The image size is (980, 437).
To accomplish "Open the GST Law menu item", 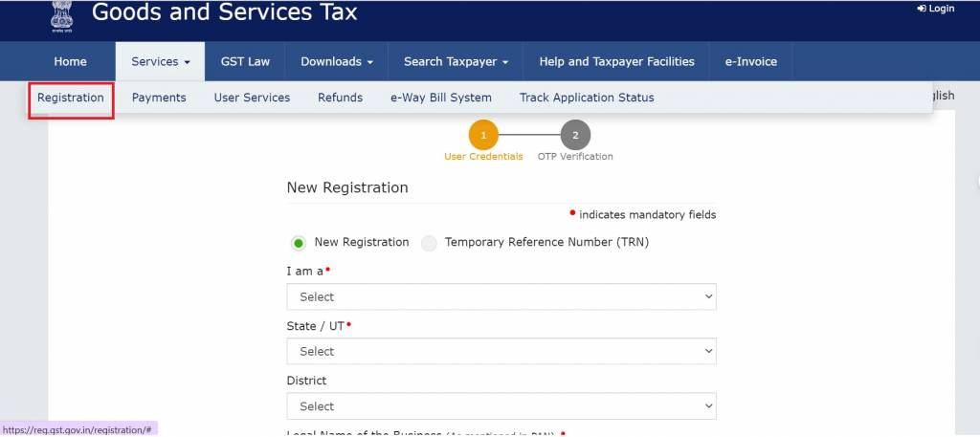I will tap(245, 61).
